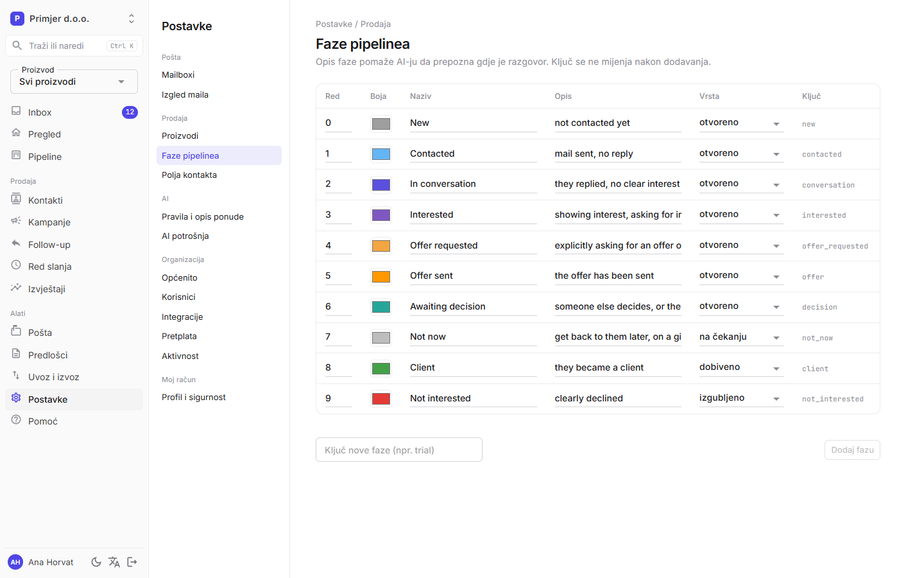Open Red slanja clock icon
Screen dimensions: 924x578
pos(16,265)
